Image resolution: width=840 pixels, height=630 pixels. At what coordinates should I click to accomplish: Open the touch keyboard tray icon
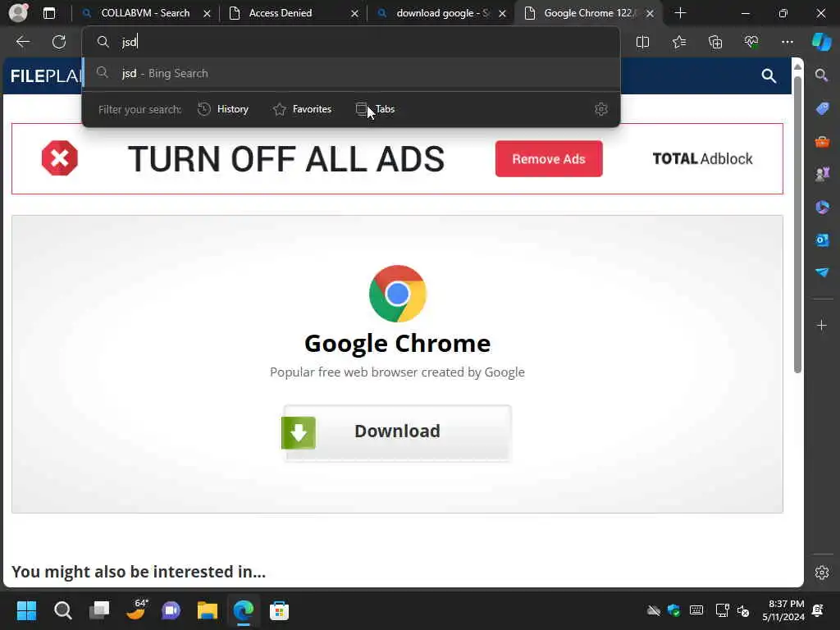click(696, 610)
